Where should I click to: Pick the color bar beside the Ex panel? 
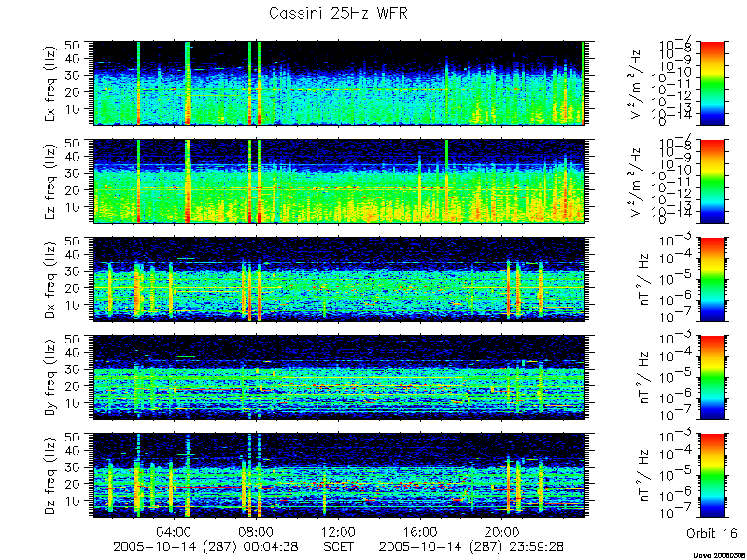pyautogui.click(x=712, y=83)
